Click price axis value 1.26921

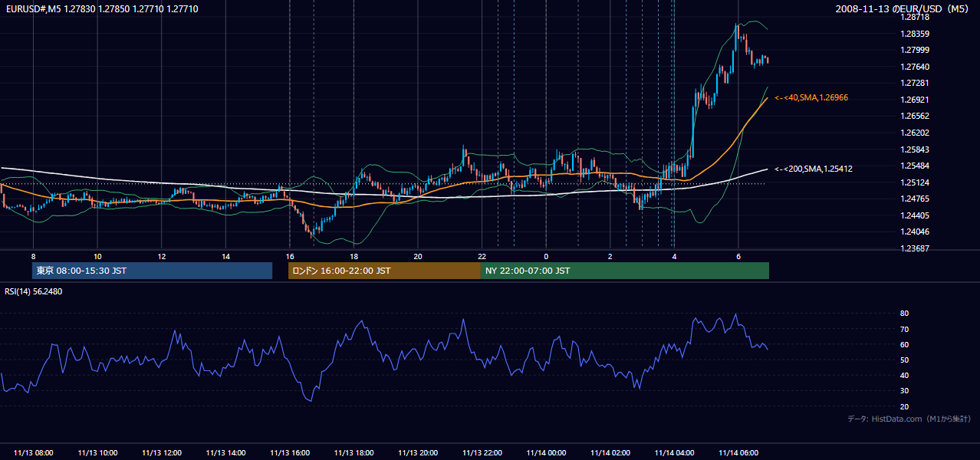tap(915, 100)
